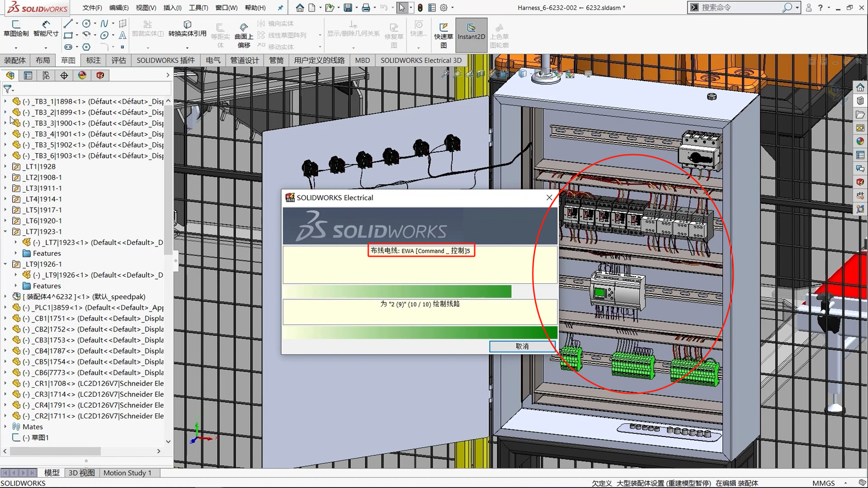This screenshot has height=488, width=868.
Task: Open the DisplayManager color ball tab
Action: click(x=82, y=76)
